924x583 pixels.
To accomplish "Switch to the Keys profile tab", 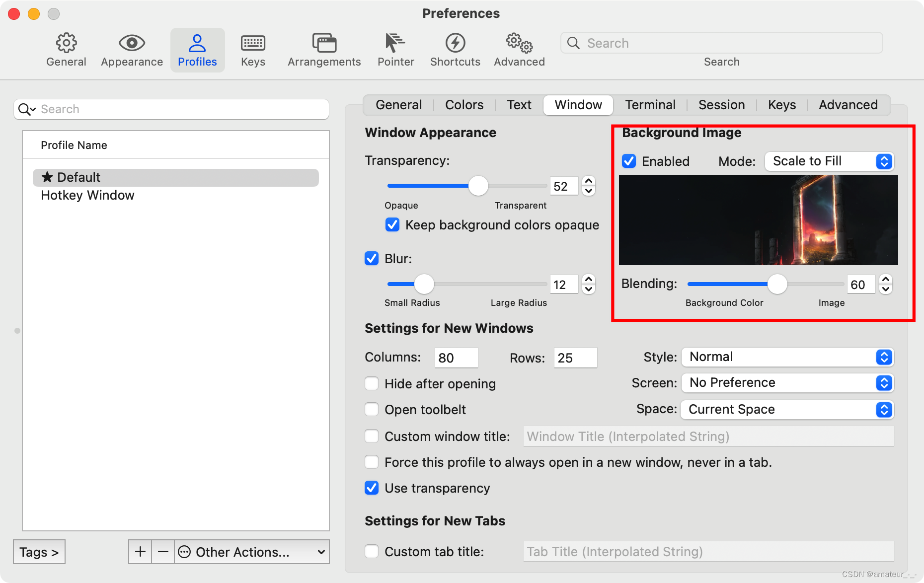I will 782,105.
